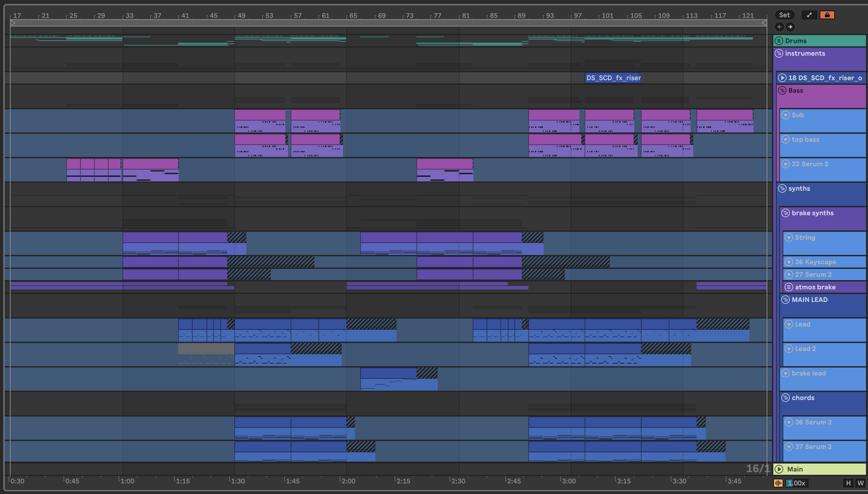Adjust the 1.00x zoom value field
This screenshot has height=494, width=868.
[796, 483]
